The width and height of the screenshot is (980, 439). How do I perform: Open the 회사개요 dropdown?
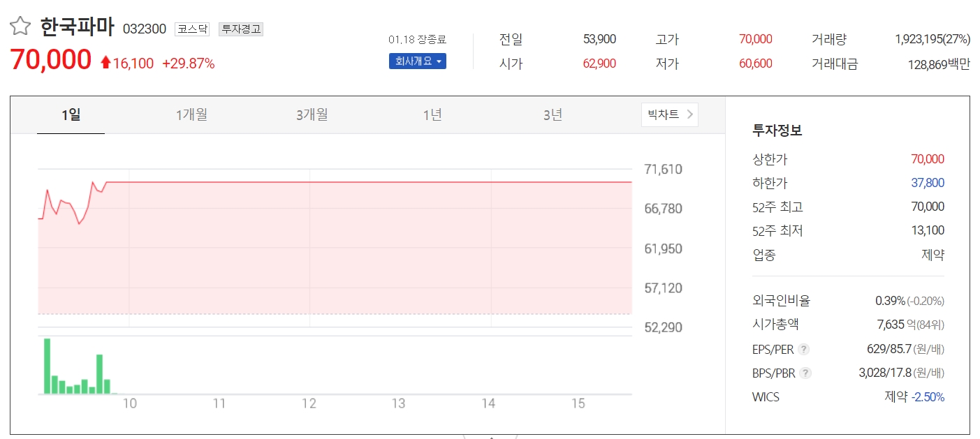(418, 61)
